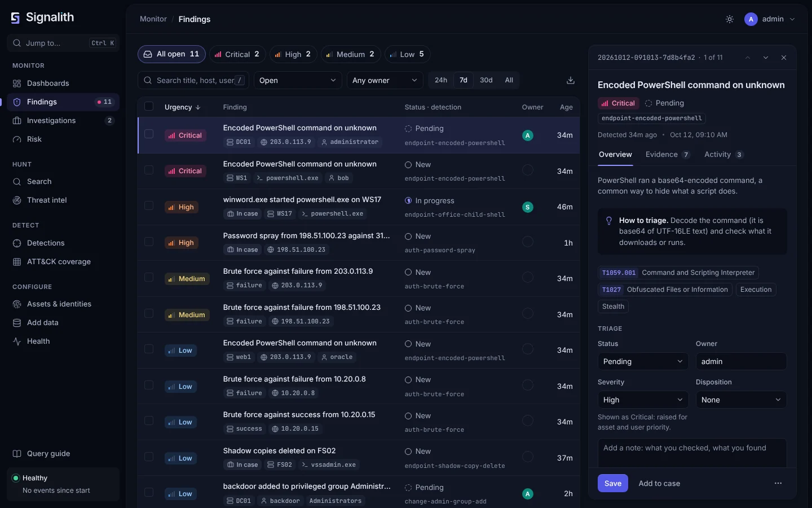The height and width of the screenshot is (508, 812).
Task: Check the winword.exe finding row
Action: pyautogui.click(x=149, y=205)
